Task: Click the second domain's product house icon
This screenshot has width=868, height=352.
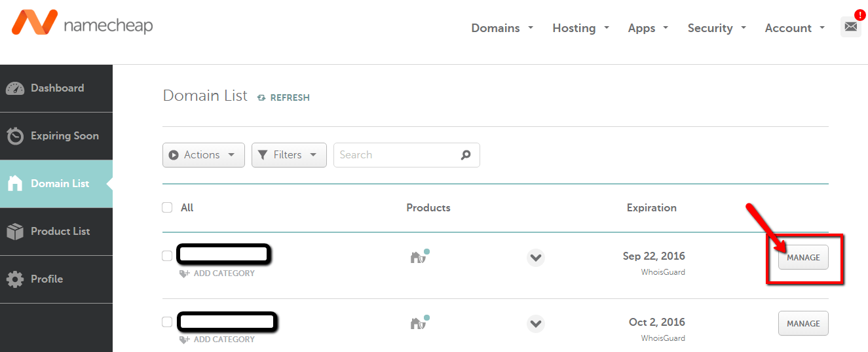Action: click(418, 323)
